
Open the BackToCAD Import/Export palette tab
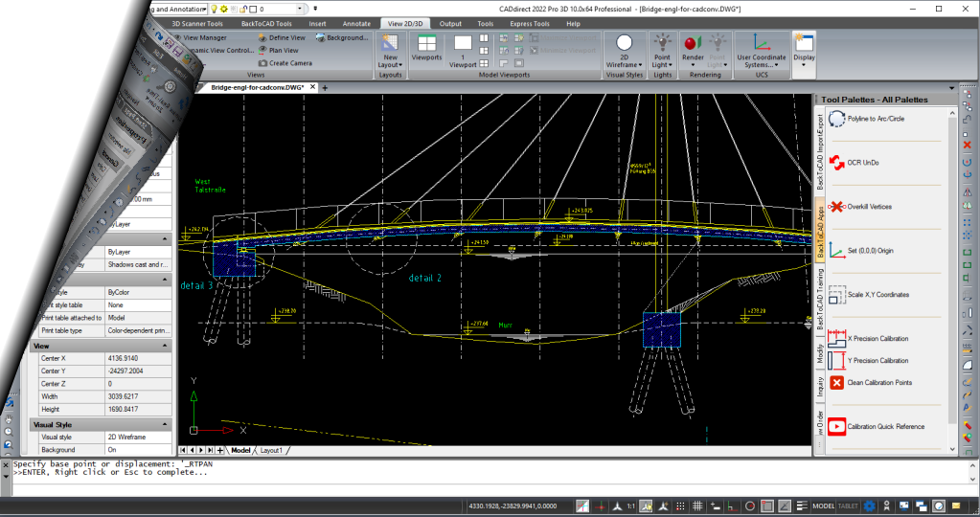click(820, 151)
